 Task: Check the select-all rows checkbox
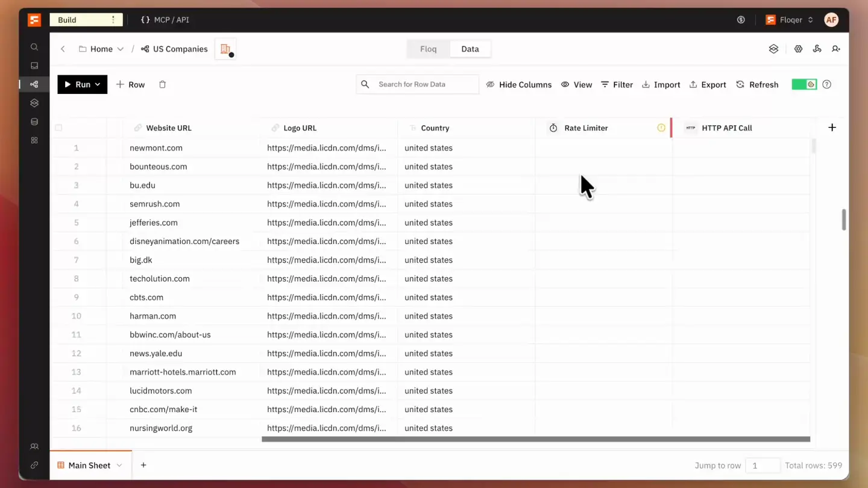(58, 128)
